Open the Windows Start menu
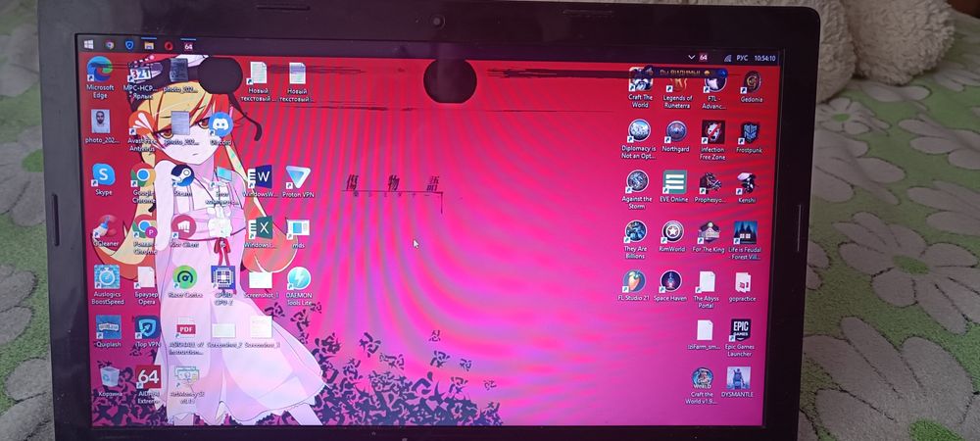 pyautogui.click(x=89, y=44)
